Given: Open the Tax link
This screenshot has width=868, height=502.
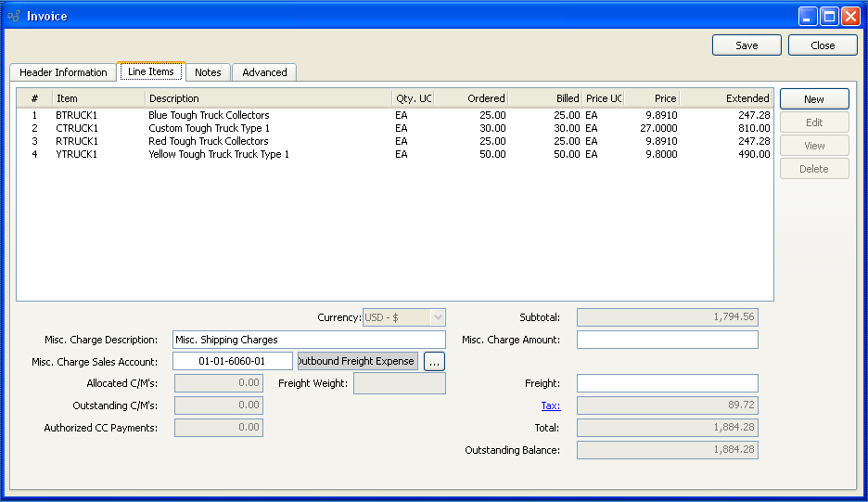Looking at the screenshot, I should tap(550, 405).
